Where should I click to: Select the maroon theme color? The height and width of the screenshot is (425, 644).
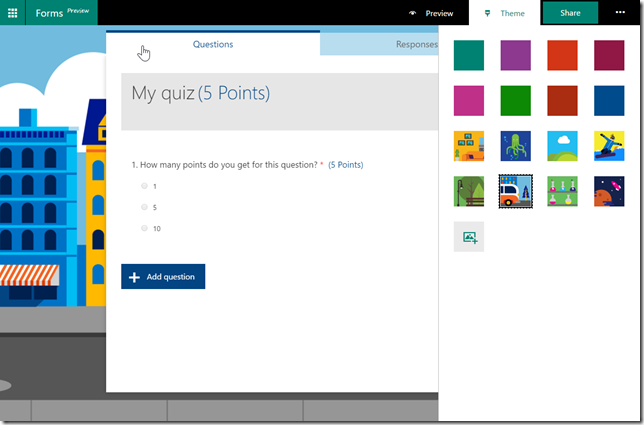609,55
